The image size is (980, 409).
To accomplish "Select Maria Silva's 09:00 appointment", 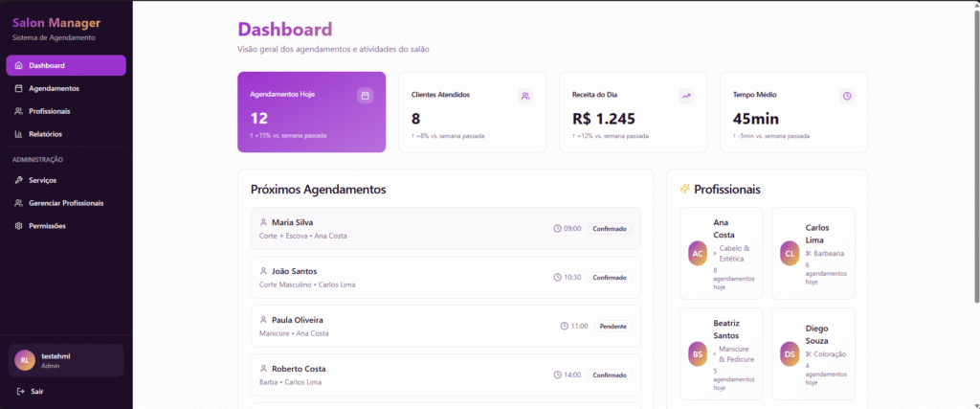I will click(446, 228).
